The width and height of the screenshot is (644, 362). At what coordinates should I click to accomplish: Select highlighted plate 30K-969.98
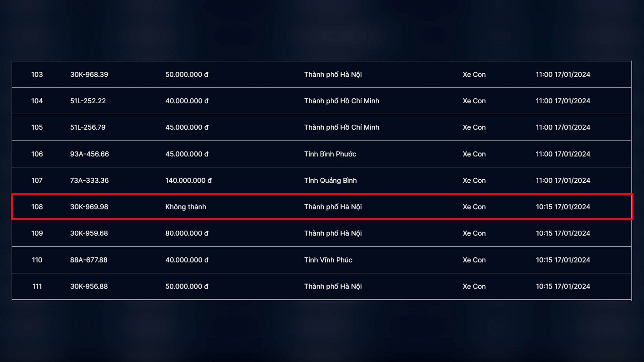(x=89, y=207)
